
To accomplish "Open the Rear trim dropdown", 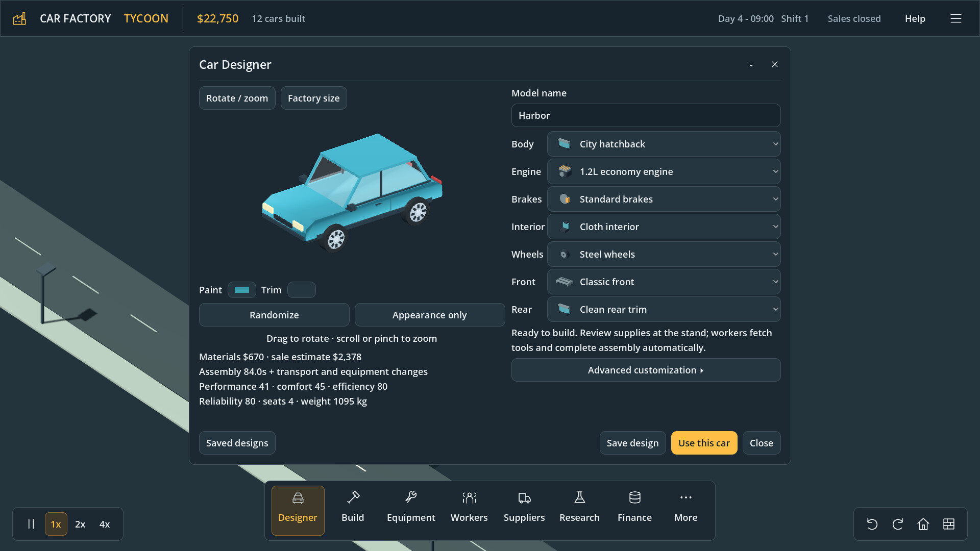I will click(664, 309).
